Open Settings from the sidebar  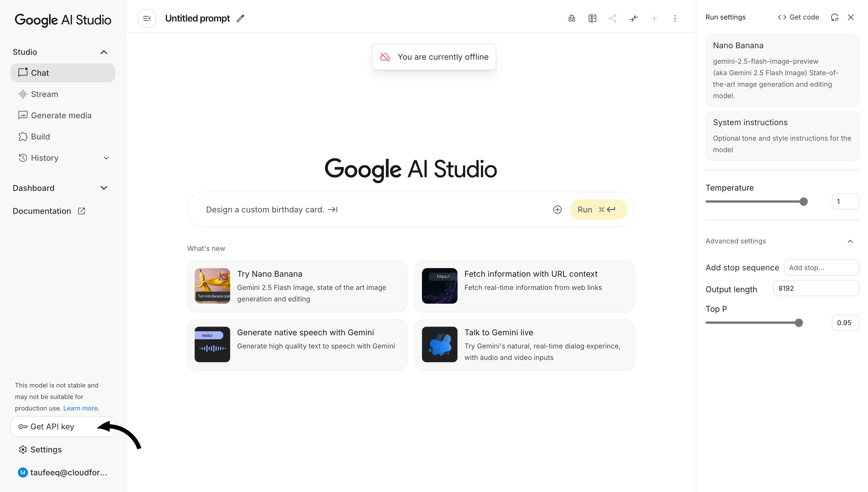[46, 450]
